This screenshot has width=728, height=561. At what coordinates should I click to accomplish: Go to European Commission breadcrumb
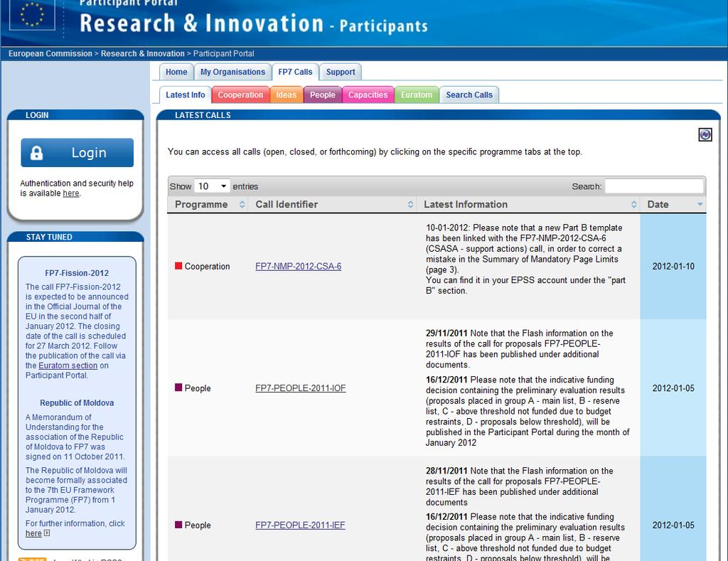tap(50, 53)
